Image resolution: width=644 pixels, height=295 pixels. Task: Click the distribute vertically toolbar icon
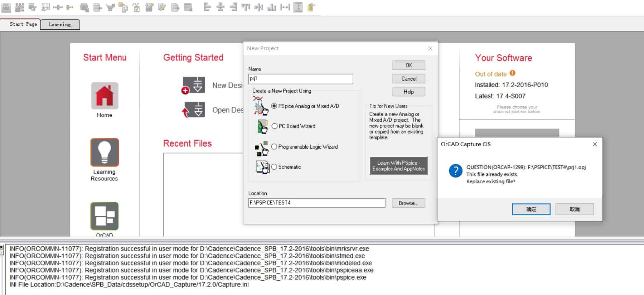[x=298, y=7]
